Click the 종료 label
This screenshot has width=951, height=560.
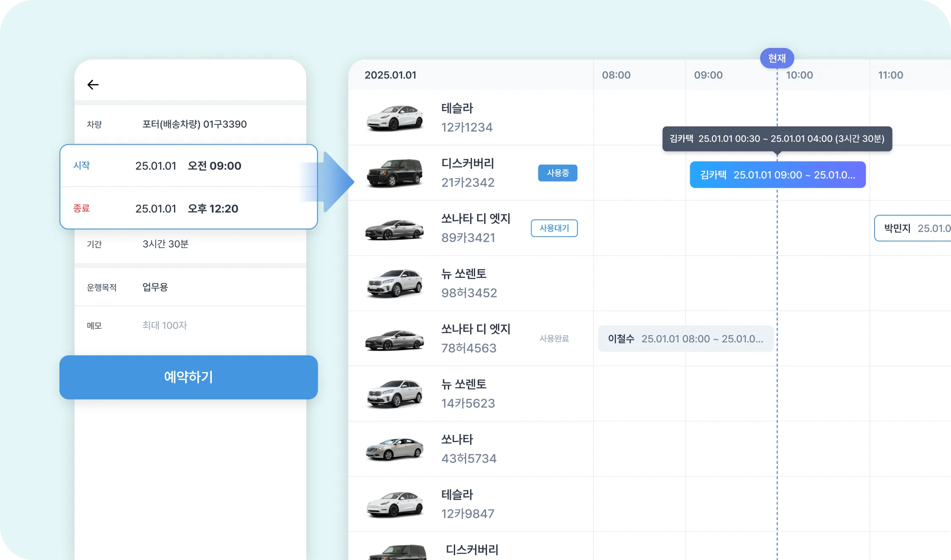(x=82, y=208)
